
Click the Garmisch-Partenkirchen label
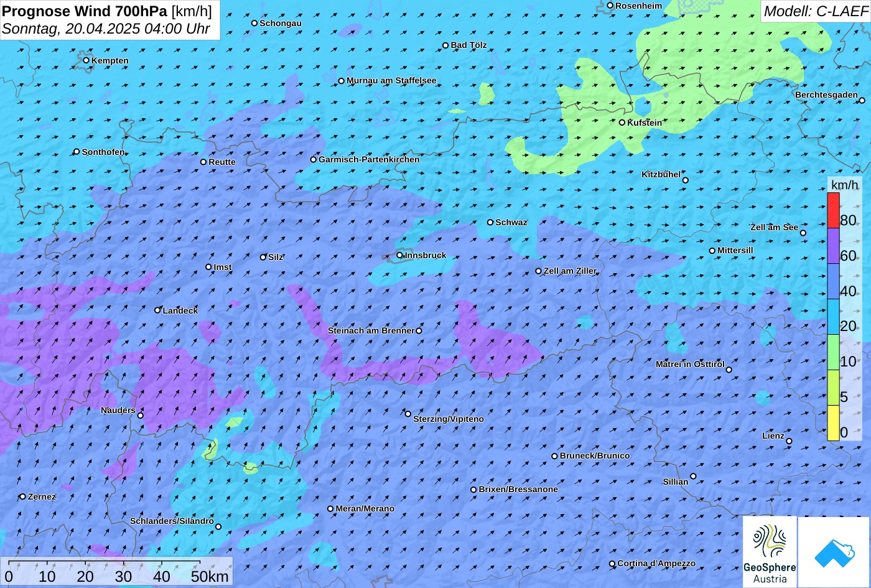click(369, 159)
